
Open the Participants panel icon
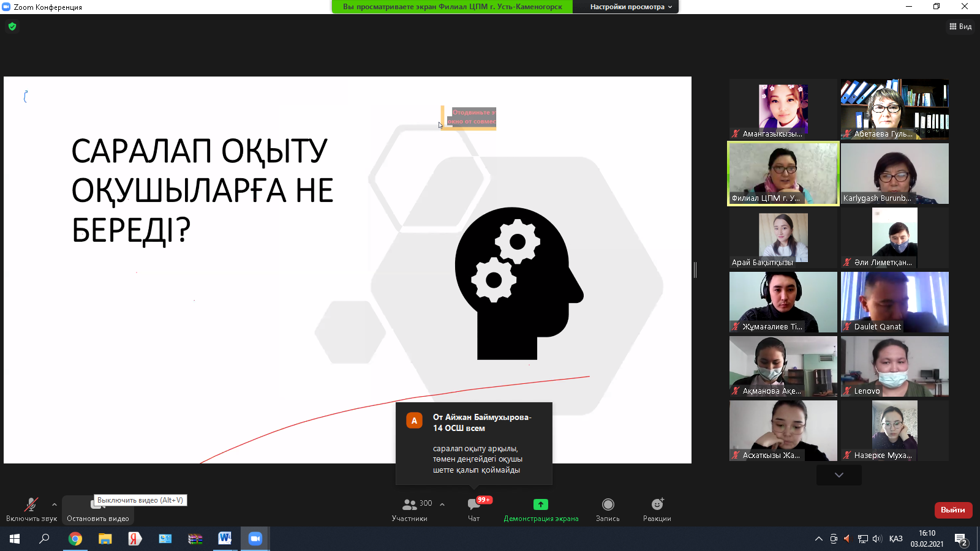[409, 504]
